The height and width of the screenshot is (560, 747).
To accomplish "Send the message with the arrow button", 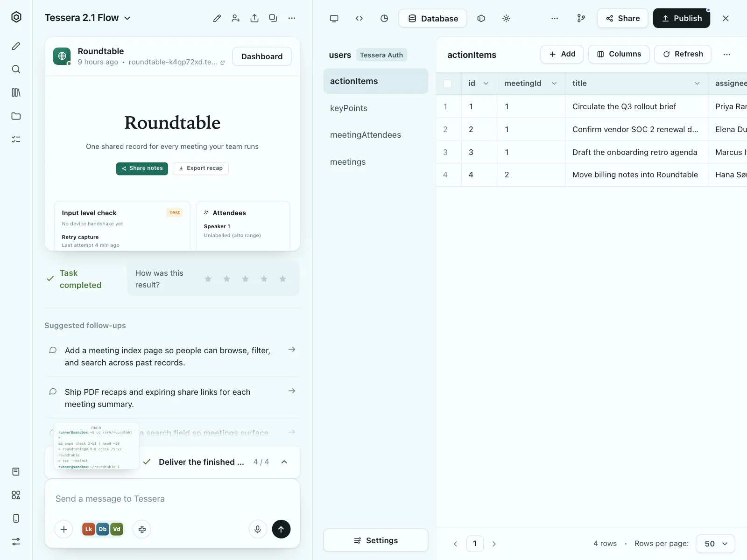I will coord(281,529).
